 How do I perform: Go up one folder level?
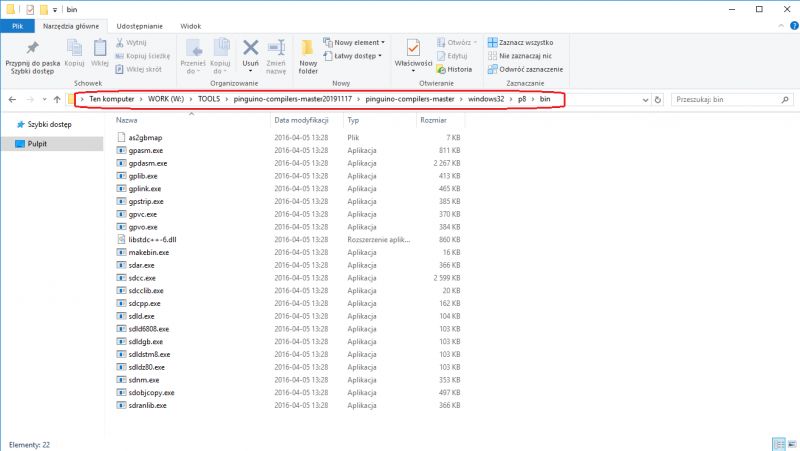[57, 99]
